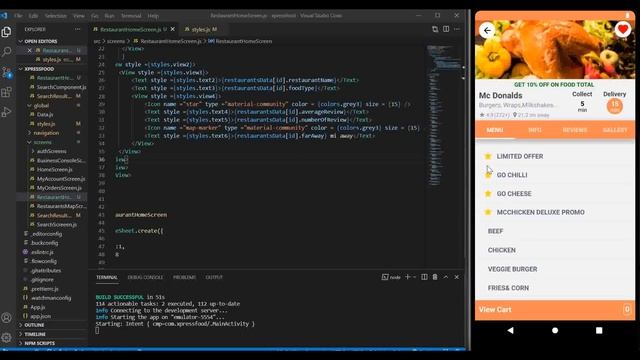
Task: Click the Explorer more actions ellipsis
Action: point(78,29)
